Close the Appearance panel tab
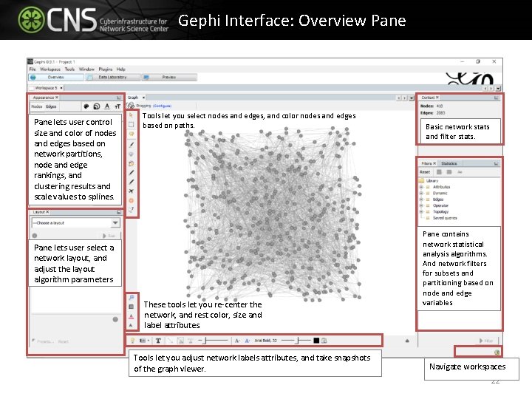 point(57,98)
